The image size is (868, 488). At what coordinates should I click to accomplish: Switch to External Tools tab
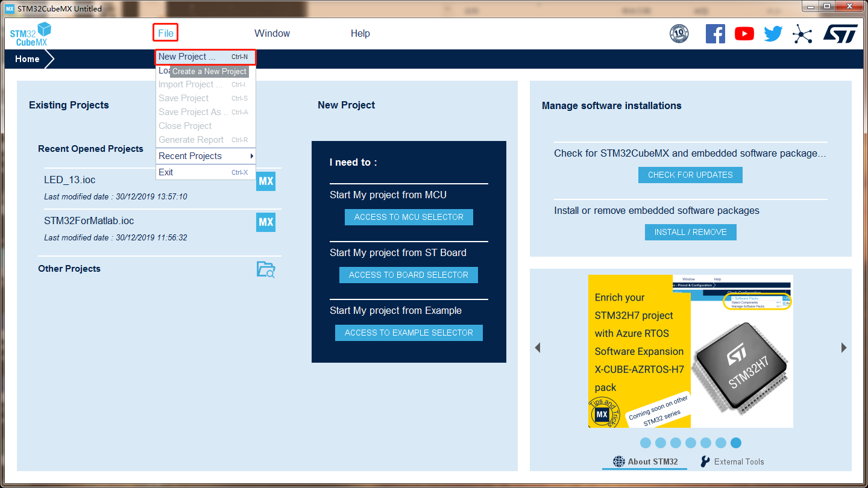click(x=732, y=461)
